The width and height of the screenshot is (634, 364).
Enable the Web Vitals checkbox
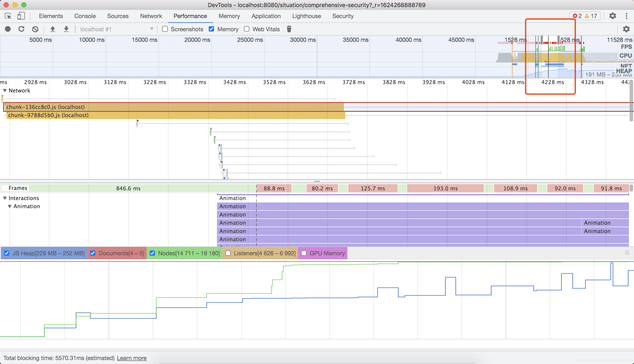pos(247,29)
